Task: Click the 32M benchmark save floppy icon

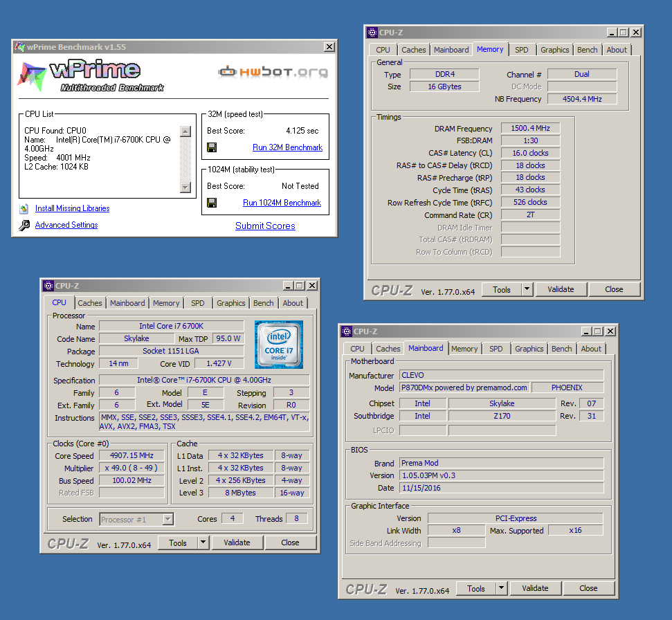Action: 212,147
